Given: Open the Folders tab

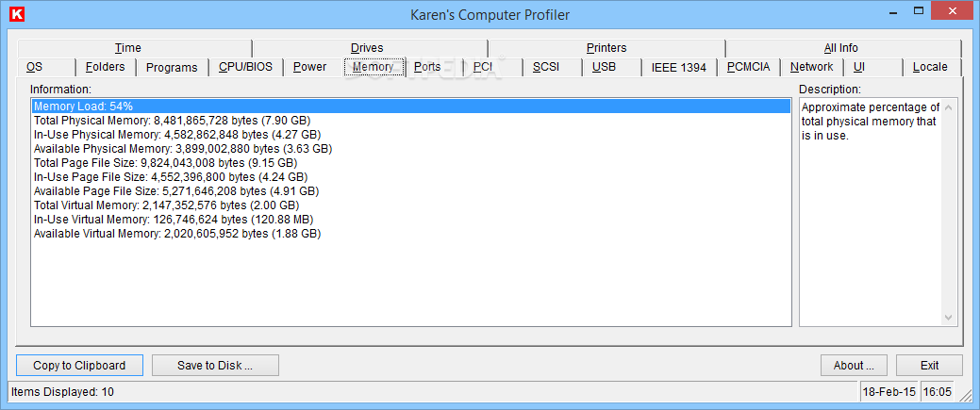Looking at the screenshot, I should click(x=106, y=67).
